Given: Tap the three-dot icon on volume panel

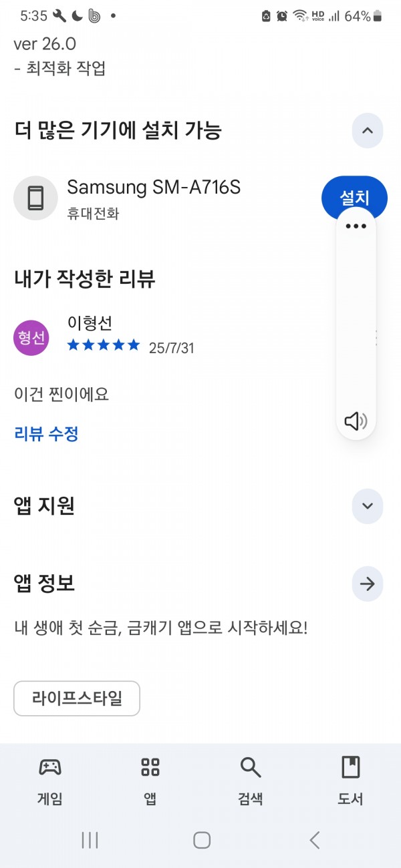Looking at the screenshot, I should pyautogui.click(x=356, y=226).
